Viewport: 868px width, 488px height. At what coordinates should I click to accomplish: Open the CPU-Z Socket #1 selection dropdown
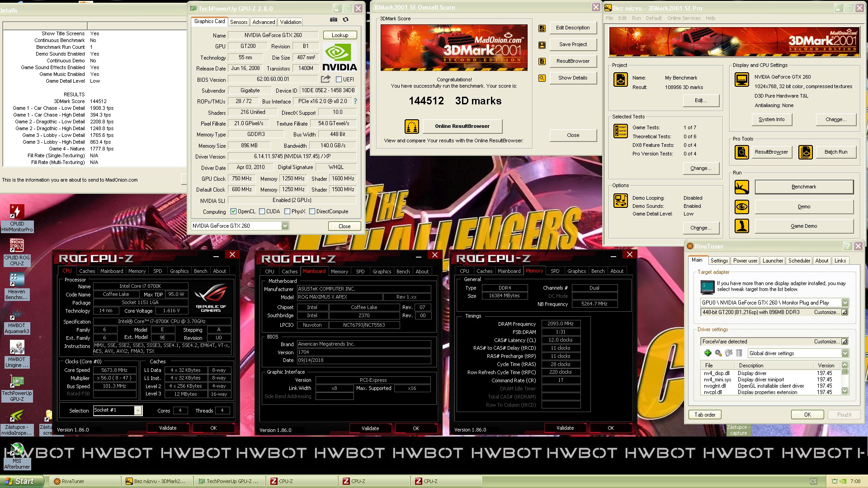(138, 410)
